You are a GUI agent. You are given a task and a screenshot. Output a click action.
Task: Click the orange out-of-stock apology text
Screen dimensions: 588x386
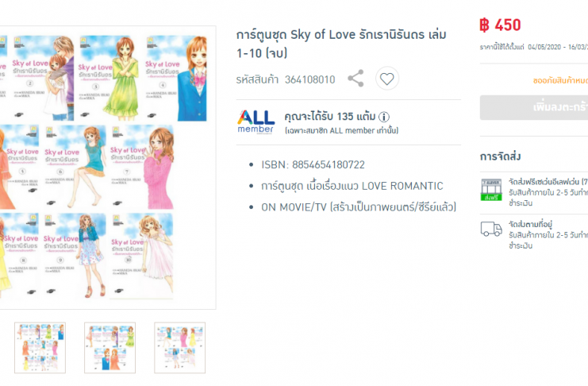click(x=560, y=80)
